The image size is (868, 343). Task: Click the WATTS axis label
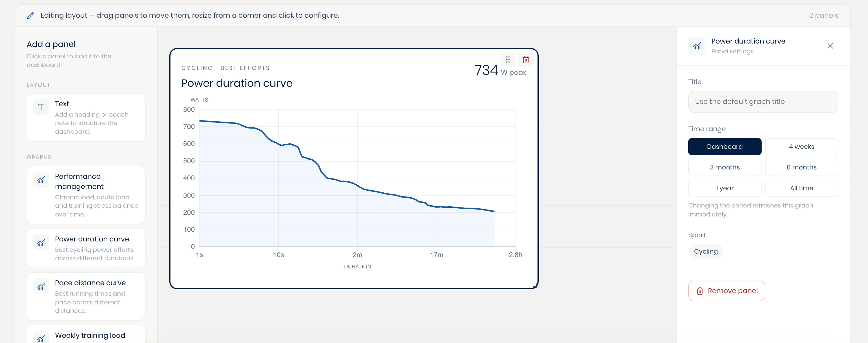point(199,100)
